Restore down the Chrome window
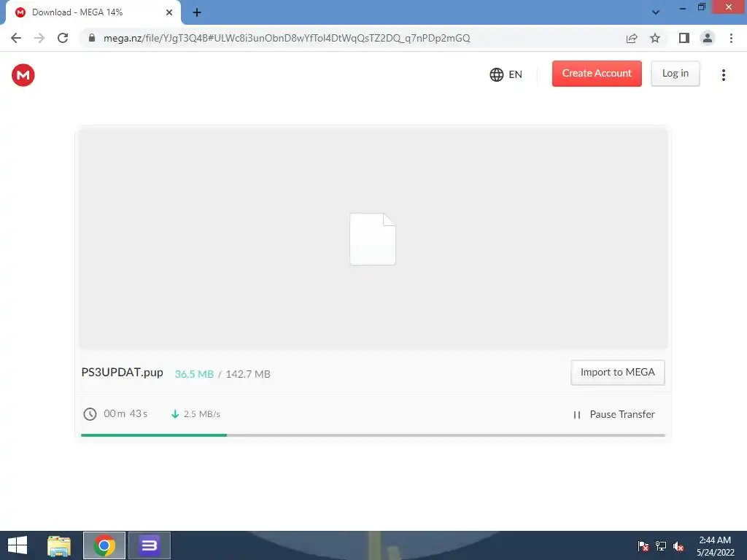This screenshot has width=747, height=560. 701,7
